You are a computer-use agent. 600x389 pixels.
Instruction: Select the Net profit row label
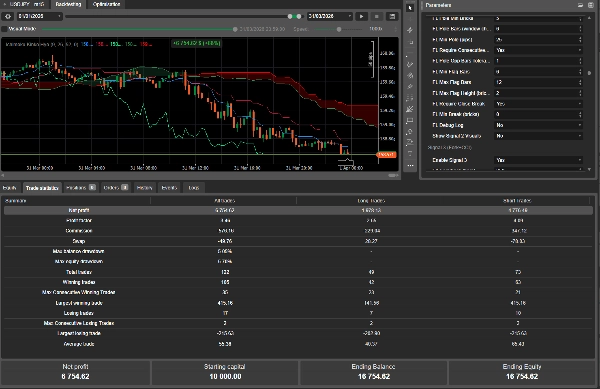pyautogui.click(x=79, y=210)
